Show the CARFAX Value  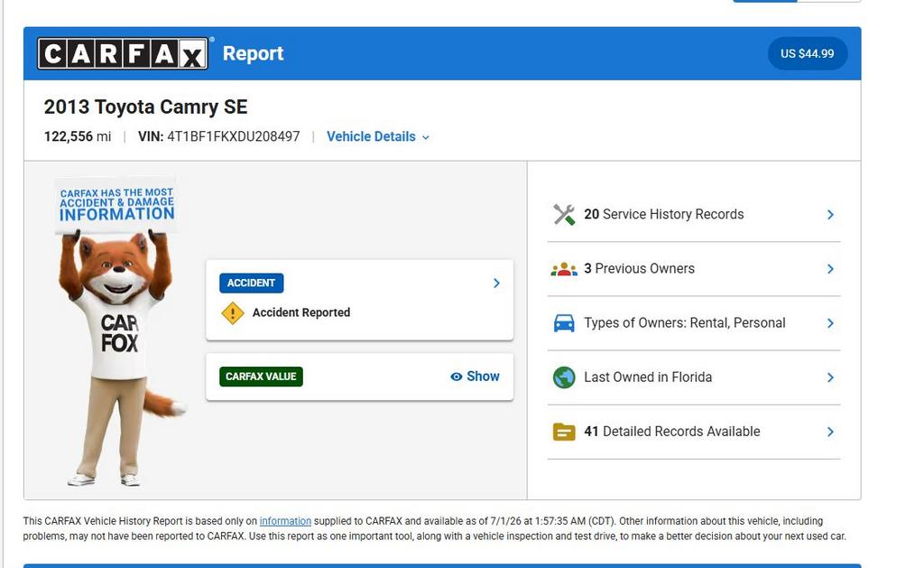pos(475,377)
